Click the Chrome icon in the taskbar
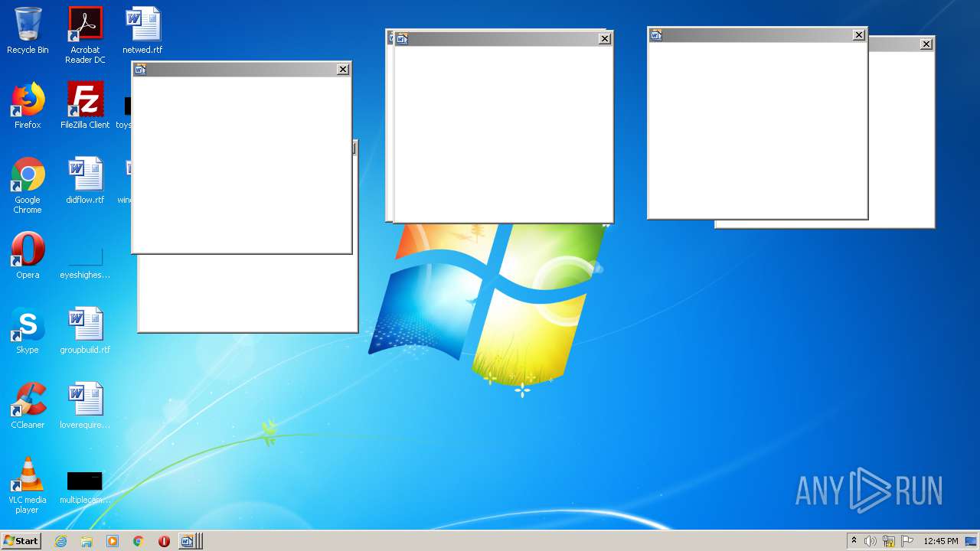The height and width of the screenshot is (551, 980). click(139, 541)
